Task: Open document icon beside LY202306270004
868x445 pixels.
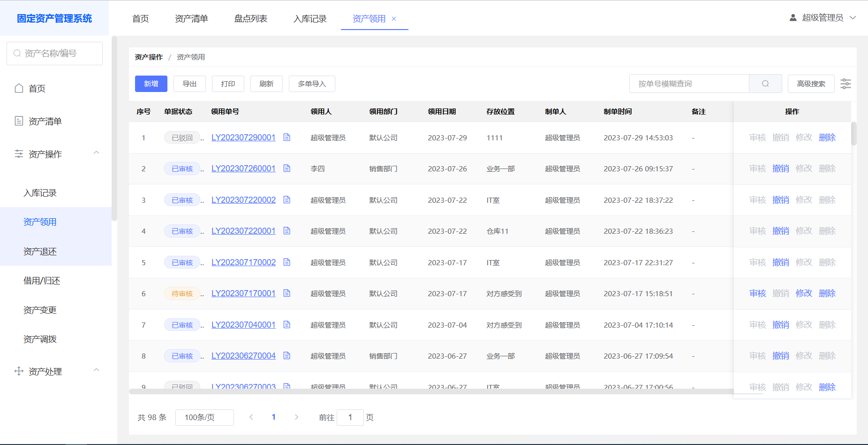Action: pos(287,356)
